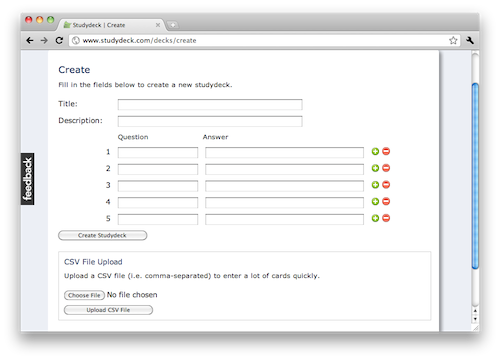Click the blue vertical scrollbar thumb
The width and height of the screenshot is (500, 360).
click(x=475, y=176)
